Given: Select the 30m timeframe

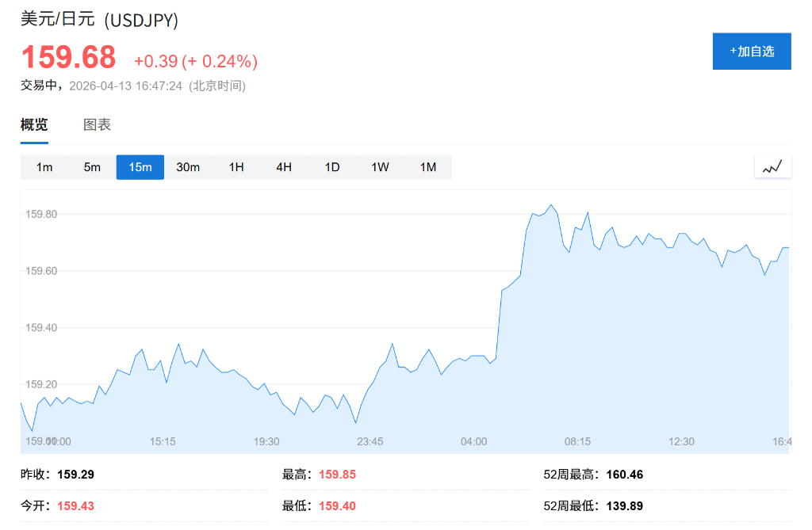Looking at the screenshot, I should 188,167.
